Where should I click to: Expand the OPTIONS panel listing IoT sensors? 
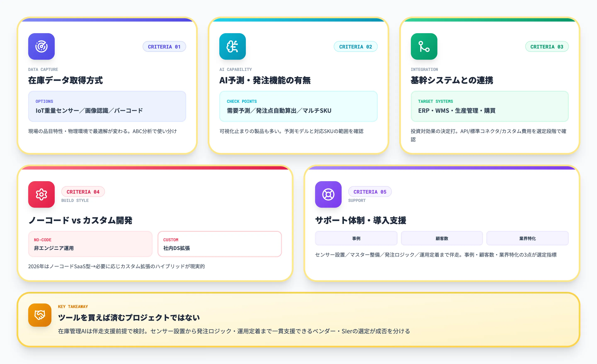coord(107,106)
